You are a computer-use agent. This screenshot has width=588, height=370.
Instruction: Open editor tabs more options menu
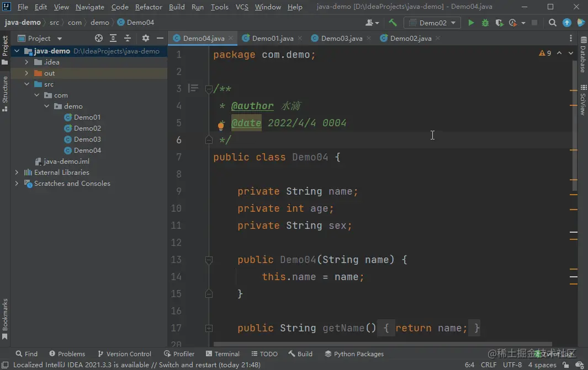pyautogui.click(x=571, y=38)
